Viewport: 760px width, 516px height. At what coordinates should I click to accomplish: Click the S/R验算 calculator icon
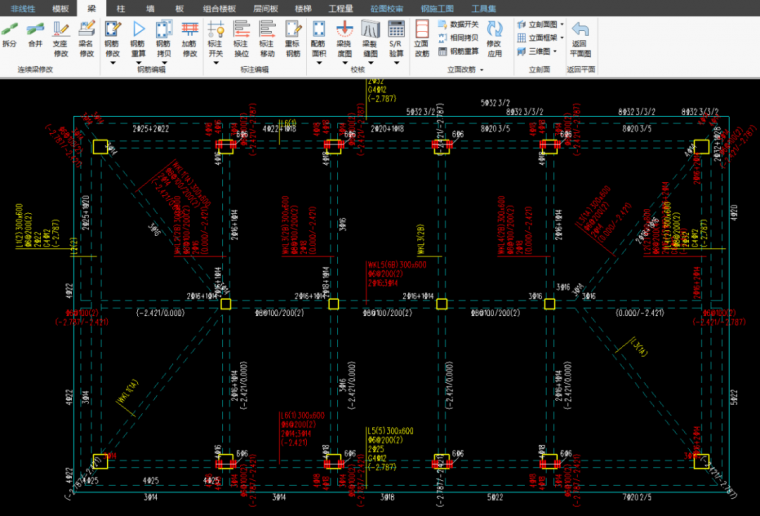click(x=395, y=35)
